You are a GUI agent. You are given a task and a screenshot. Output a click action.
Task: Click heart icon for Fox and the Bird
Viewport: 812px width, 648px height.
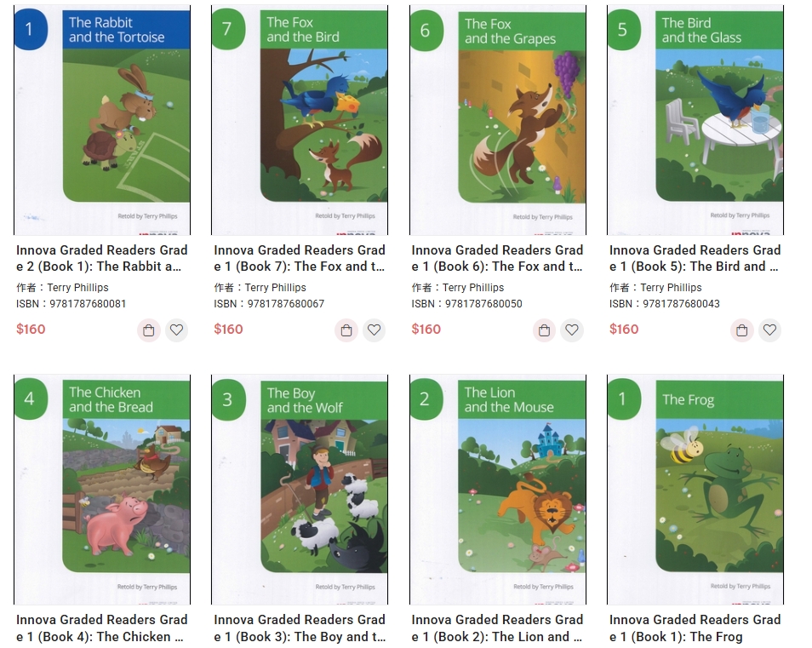(375, 330)
